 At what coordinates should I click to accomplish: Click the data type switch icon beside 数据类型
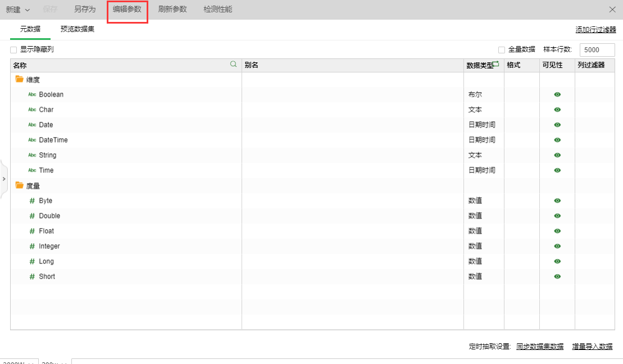point(495,65)
